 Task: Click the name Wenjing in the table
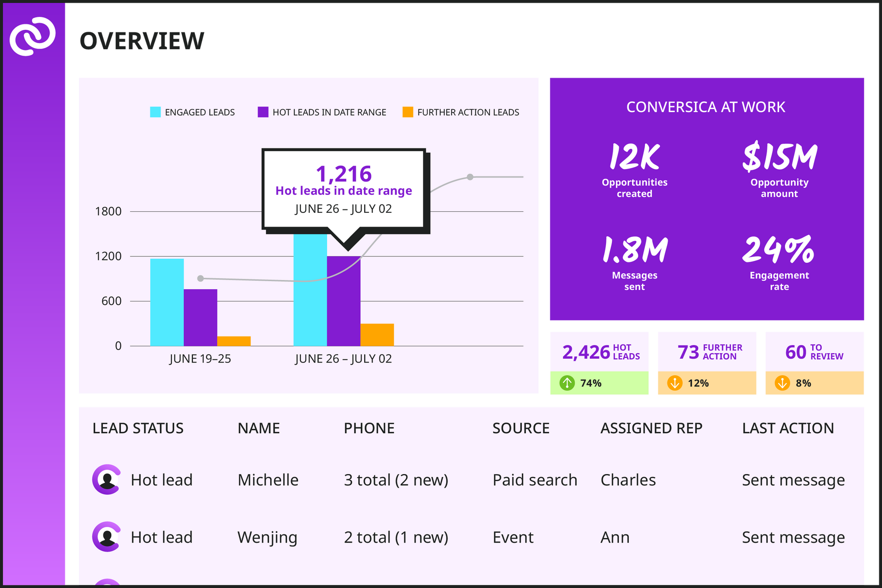(267, 538)
